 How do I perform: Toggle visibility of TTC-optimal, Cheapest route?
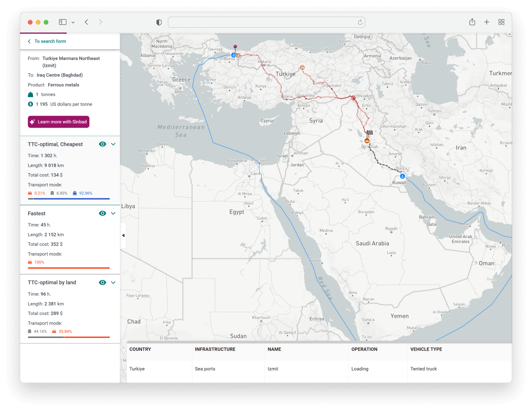pos(102,144)
